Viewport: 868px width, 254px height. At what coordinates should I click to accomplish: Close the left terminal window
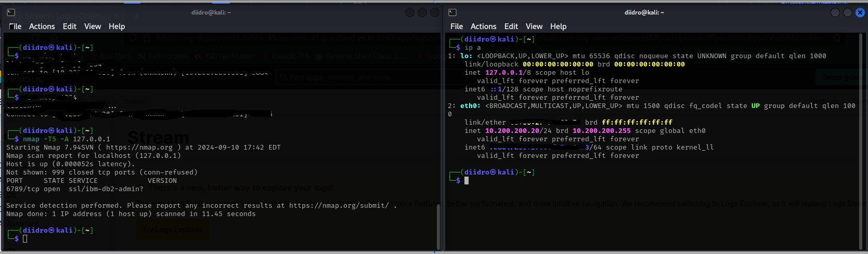[435, 12]
